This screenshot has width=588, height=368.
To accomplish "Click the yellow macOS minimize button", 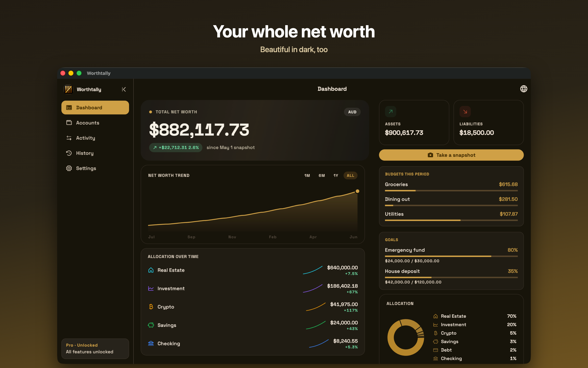I will (x=71, y=73).
